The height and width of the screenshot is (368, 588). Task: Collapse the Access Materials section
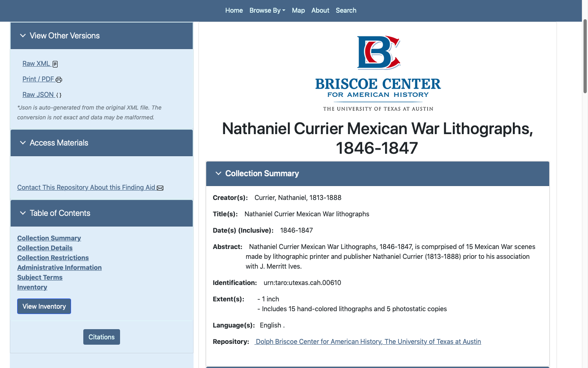[x=23, y=143]
